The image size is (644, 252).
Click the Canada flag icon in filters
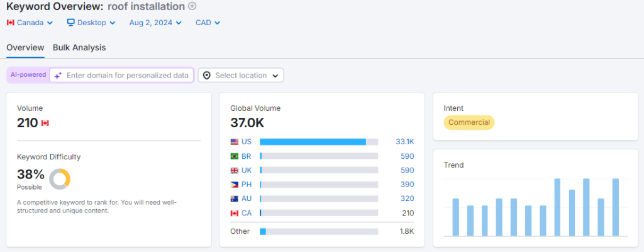coord(10,23)
